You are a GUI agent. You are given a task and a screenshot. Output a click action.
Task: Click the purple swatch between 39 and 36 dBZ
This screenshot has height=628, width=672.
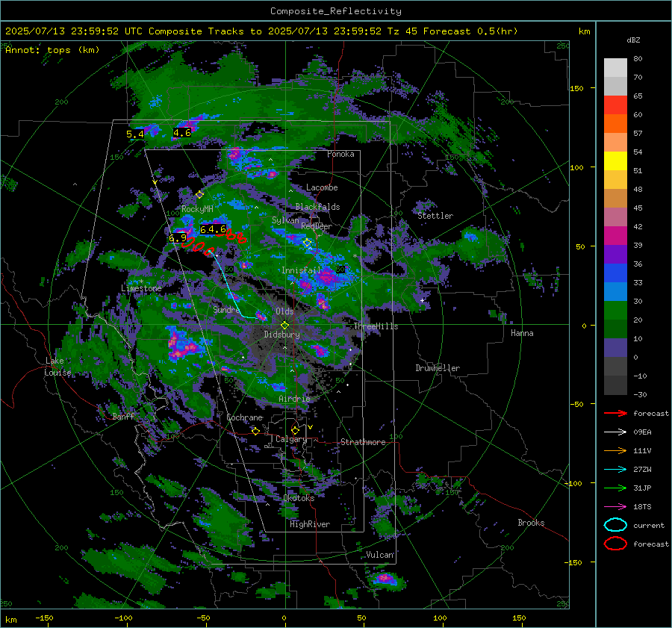[615, 255]
